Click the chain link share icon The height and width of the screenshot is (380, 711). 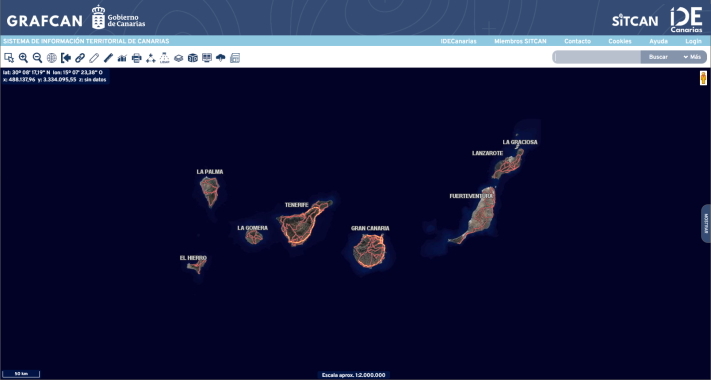coord(80,58)
